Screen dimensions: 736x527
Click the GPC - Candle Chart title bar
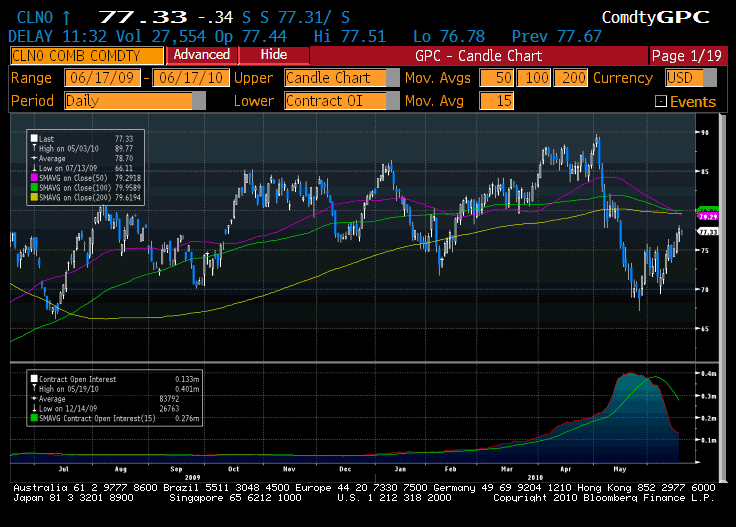click(478, 55)
